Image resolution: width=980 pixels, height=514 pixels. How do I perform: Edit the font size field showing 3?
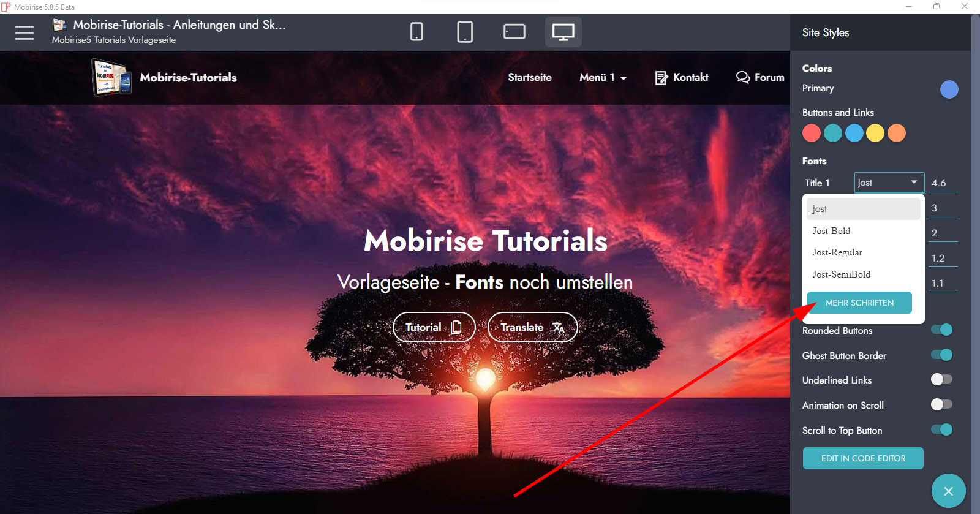coord(943,208)
